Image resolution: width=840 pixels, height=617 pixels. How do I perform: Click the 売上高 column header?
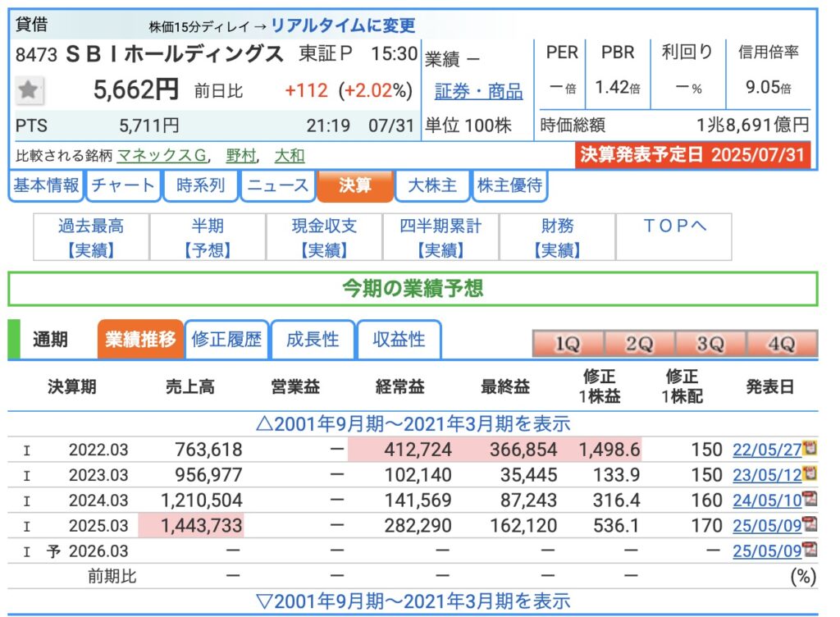coord(190,386)
